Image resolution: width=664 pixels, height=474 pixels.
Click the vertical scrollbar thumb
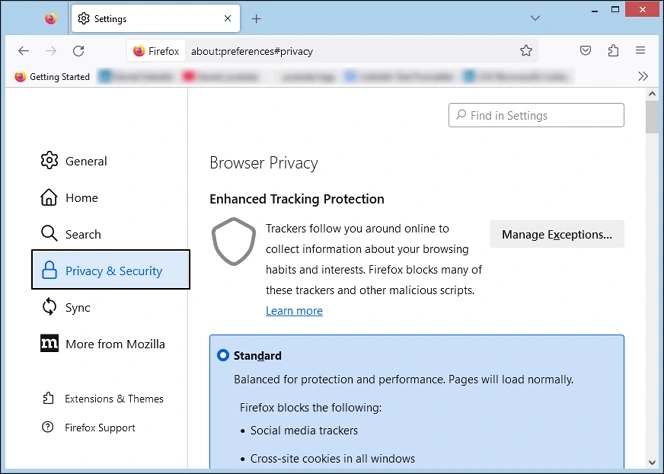click(652, 117)
